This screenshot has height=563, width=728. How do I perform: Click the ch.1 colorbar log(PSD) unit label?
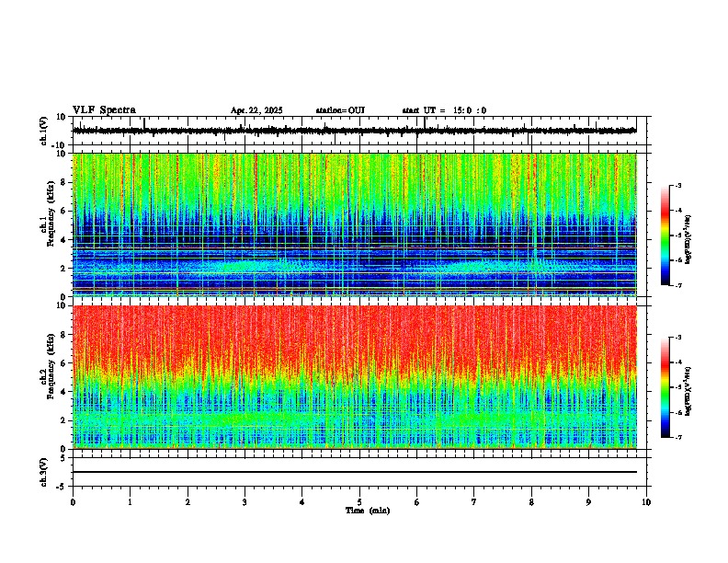688,240
